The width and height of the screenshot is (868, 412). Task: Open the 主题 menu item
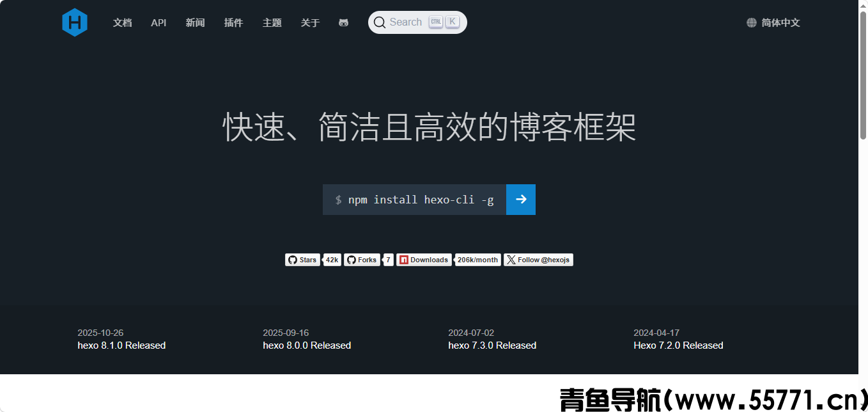tap(272, 22)
